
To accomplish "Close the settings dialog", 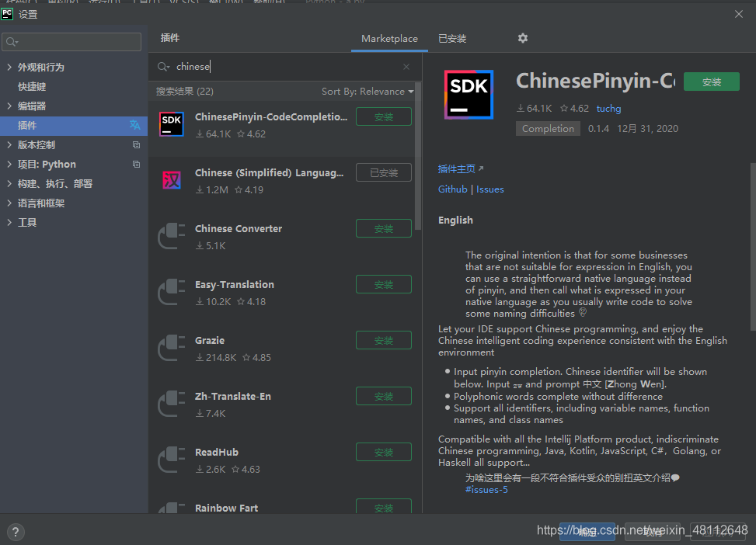I will [x=739, y=14].
